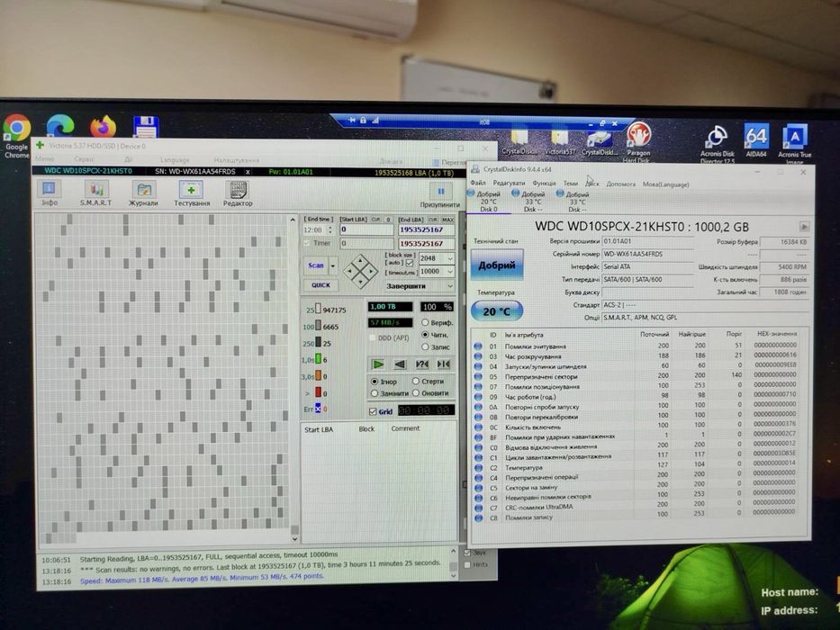Open Paragon Hard Disk desktop icon
840x630 pixels.
pos(638,142)
